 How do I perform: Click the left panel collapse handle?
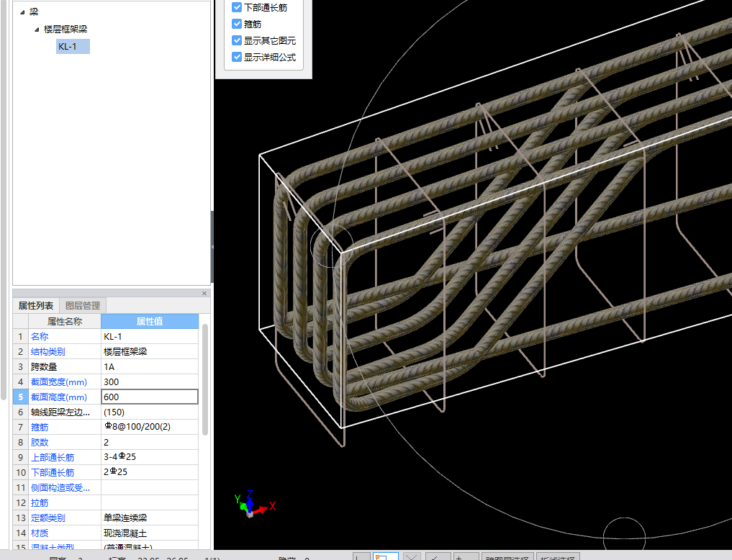[212, 246]
